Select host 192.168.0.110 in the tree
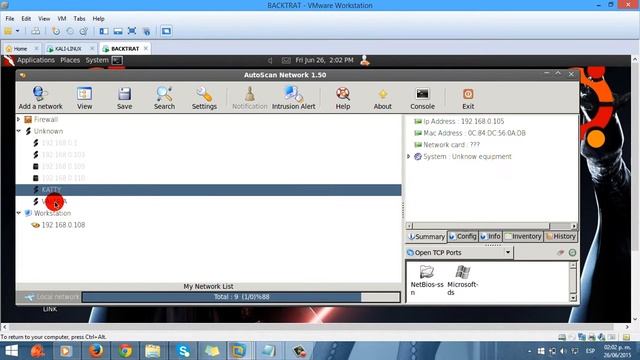This screenshot has width=640, height=360. [63, 178]
